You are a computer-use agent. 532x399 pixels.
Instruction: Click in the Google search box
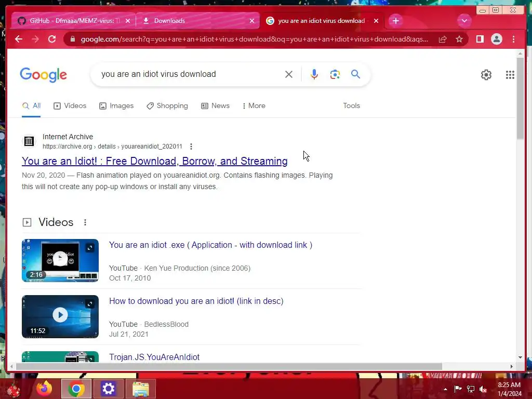pos(190,74)
